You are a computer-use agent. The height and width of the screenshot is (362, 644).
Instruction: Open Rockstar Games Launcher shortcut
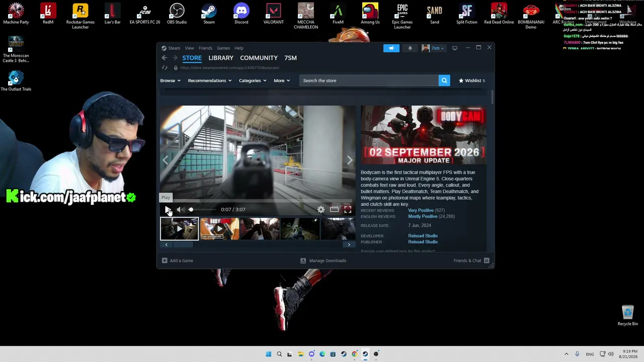point(80,16)
